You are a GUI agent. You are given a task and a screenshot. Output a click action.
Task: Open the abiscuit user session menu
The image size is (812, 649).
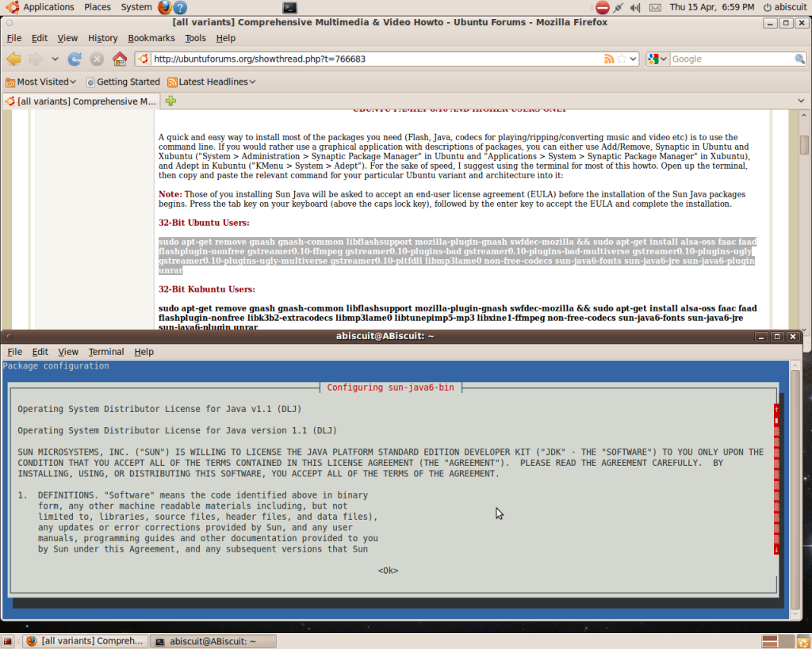pyautogui.click(x=784, y=7)
